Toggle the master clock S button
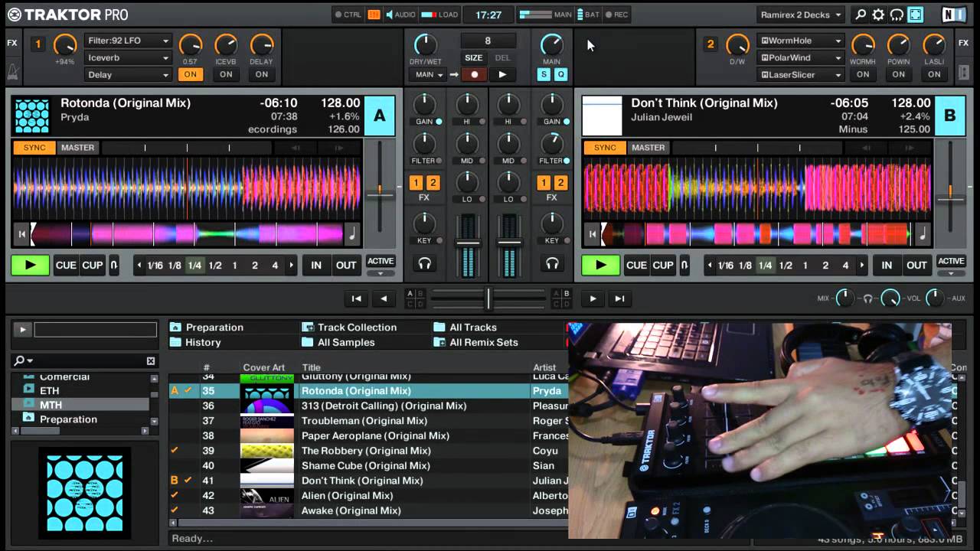Image resolution: width=980 pixels, height=551 pixels. [x=544, y=74]
